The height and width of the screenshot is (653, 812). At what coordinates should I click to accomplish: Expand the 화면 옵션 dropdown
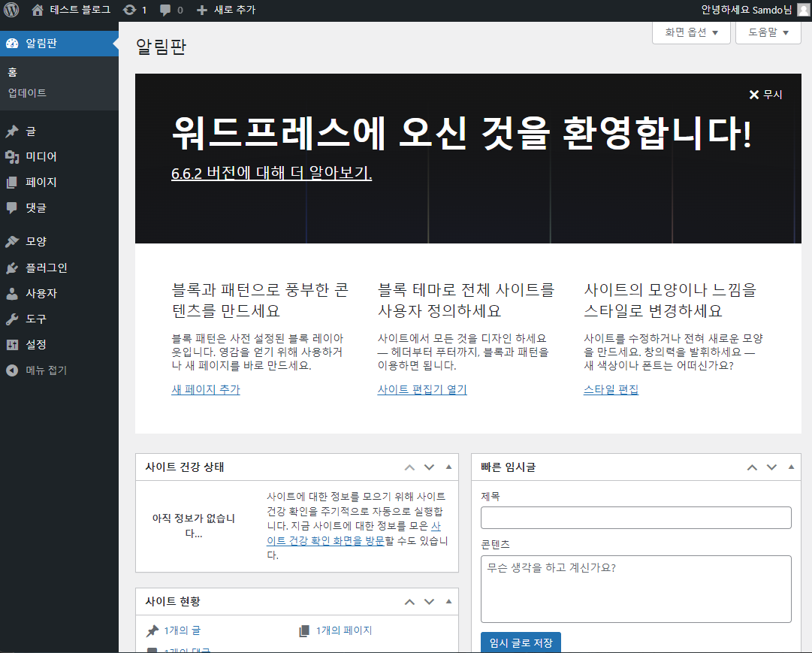pyautogui.click(x=691, y=32)
